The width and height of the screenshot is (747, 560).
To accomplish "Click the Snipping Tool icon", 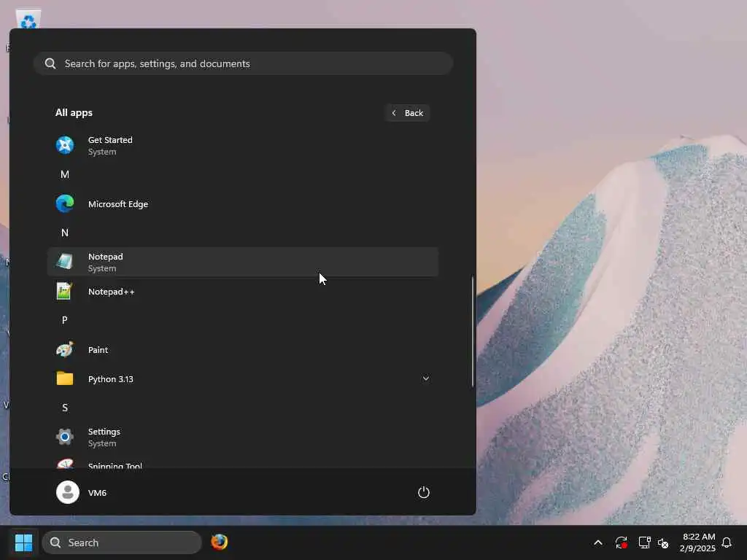I will (x=65, y=464).
